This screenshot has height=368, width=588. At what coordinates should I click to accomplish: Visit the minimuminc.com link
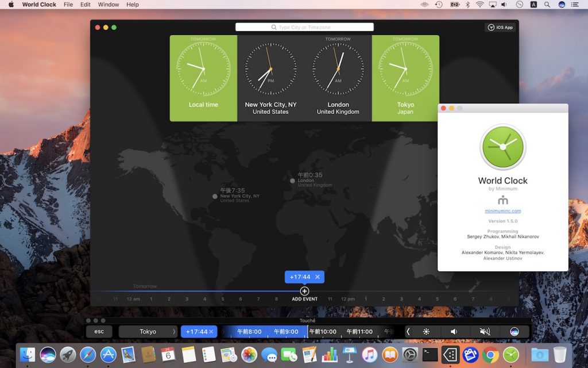coord(502,211)
